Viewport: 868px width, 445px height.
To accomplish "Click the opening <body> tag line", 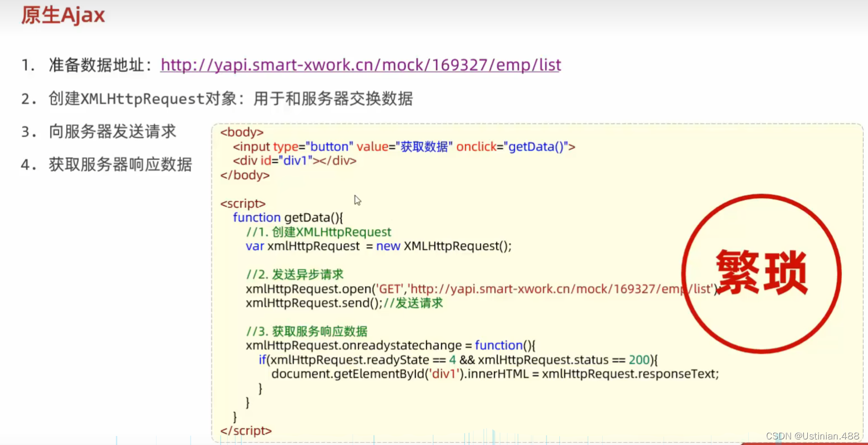I will [x=242, y=132].
